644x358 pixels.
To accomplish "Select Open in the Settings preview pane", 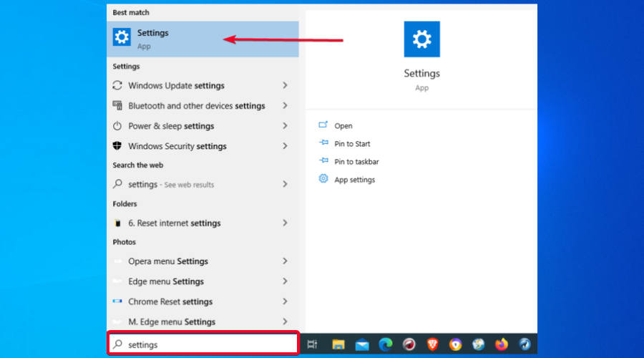I will tap(343, 126).
